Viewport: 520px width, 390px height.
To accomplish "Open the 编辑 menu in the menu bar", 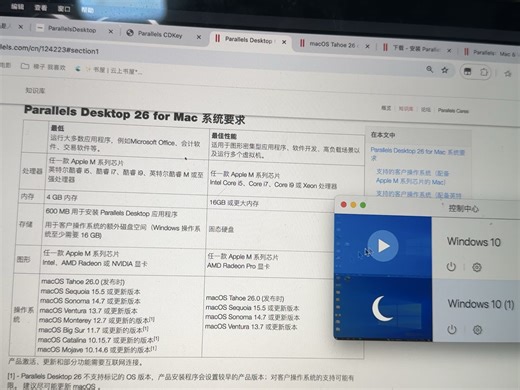I will 17,6.
